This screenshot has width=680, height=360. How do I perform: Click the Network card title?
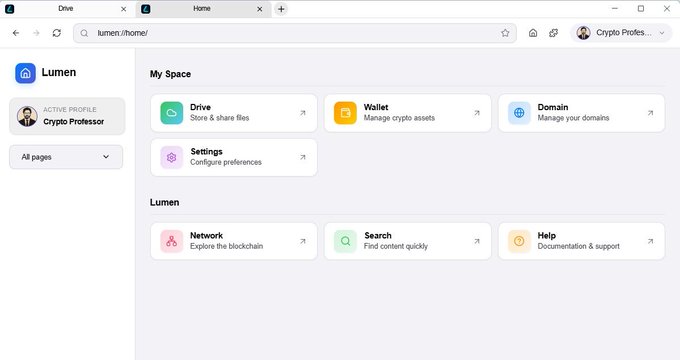pos(206,236)
